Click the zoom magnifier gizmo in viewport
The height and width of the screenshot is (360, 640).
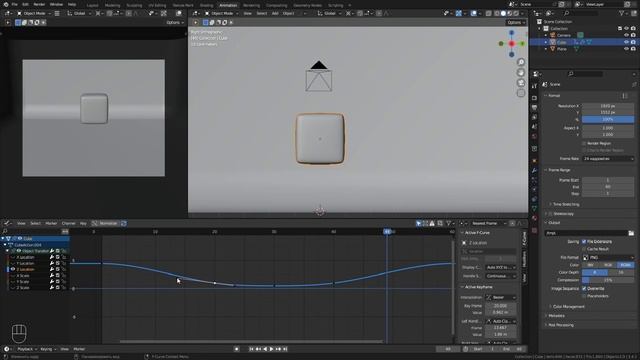point(521,62)
